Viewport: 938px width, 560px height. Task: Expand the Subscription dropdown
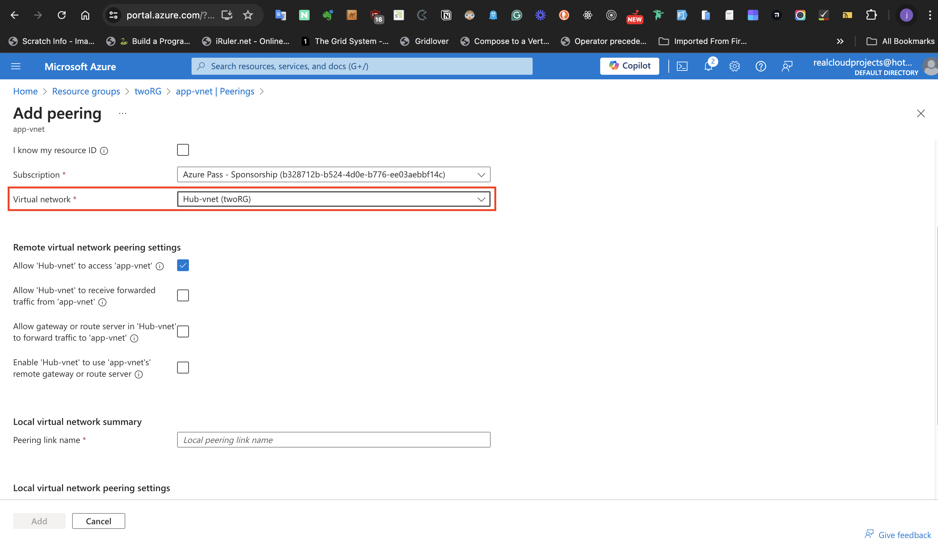tap(333, 174)
